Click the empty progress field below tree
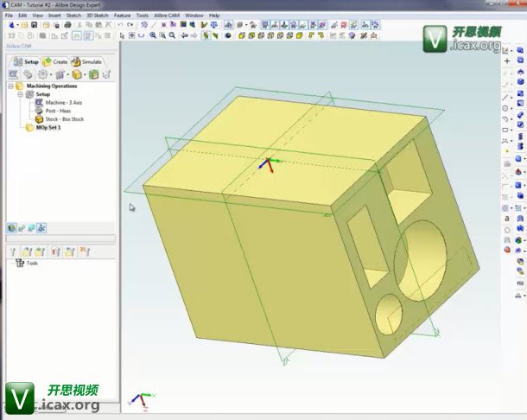This screenshot has width=527, height=420. pyautogui.click(x=60, y=239)
